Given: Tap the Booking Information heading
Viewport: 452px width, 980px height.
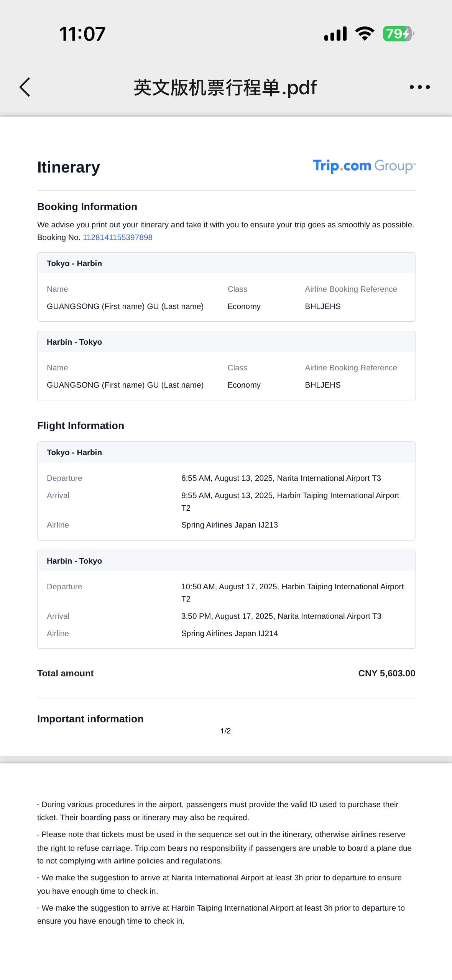Looking at the screenshot, I should click(87, 207).
